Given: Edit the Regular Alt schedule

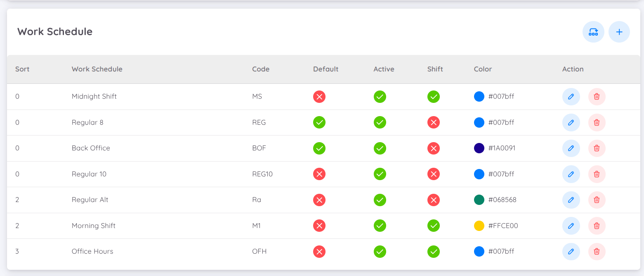Looking at the screenshot, I should click(571, 200).
